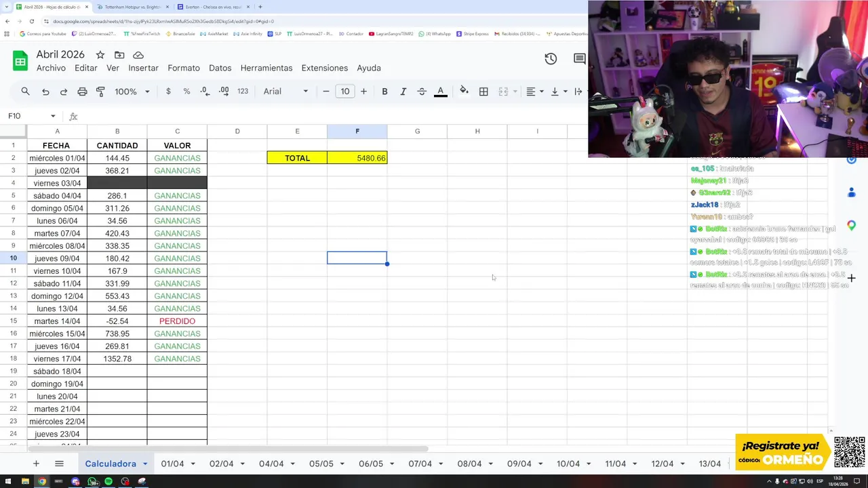Open the text color picker
Viewport: 868px width, 488px height.
tap(441, 91)
